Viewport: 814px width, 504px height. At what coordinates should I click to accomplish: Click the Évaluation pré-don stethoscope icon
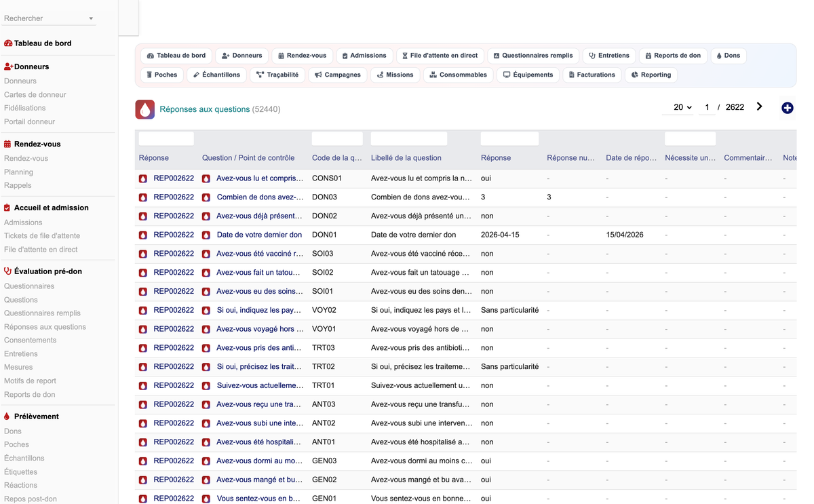click(7, 271)
